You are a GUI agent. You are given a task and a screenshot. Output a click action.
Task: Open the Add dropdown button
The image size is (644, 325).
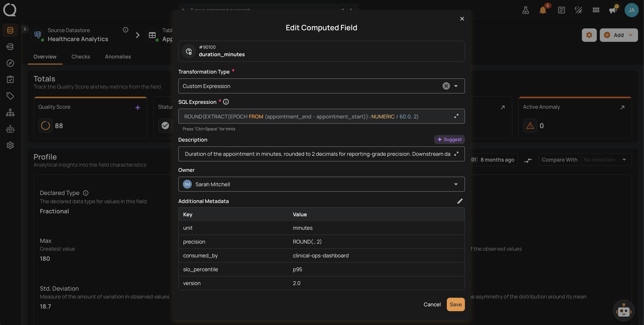coord(618,35)
